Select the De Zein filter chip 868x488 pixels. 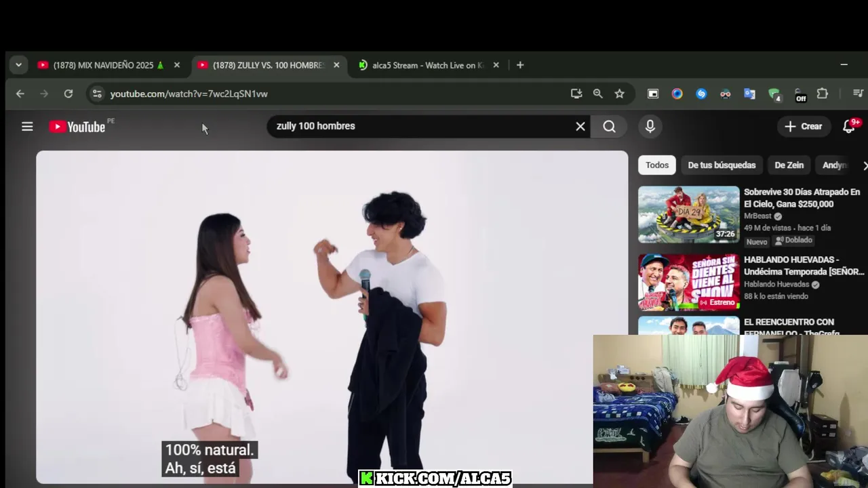coord(789,165)
